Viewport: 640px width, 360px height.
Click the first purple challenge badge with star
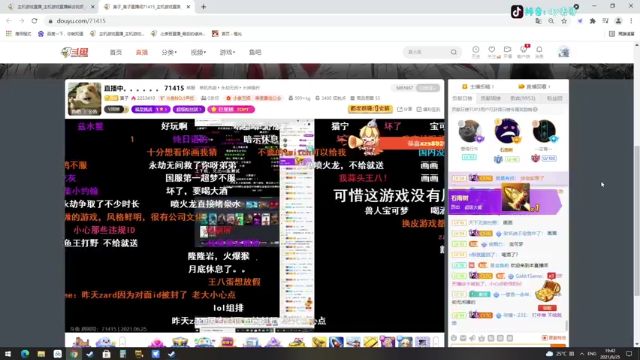pos(151,109)
